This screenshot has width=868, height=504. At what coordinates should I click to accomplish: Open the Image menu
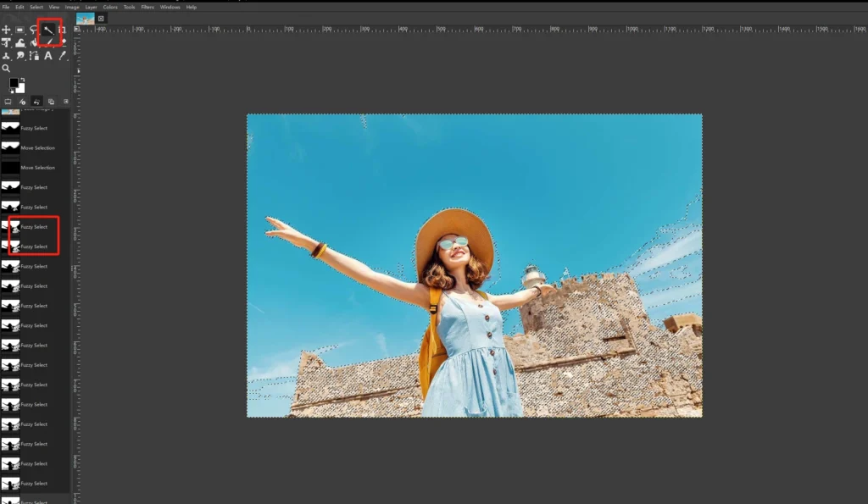pyautogui.click(x=72, y=7)
